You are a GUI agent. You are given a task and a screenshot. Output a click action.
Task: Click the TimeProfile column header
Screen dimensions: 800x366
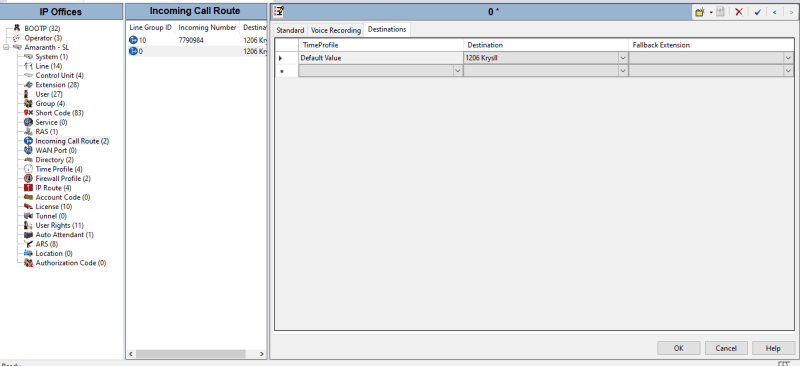pos(381,45)
